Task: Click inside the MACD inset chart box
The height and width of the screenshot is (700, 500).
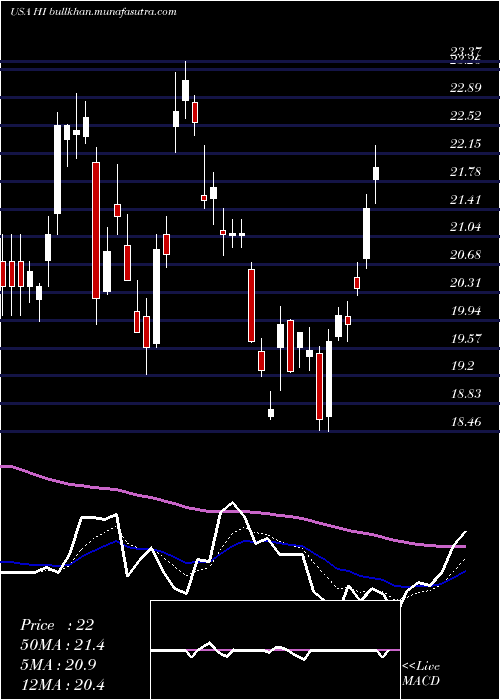Action: [275, 650]
